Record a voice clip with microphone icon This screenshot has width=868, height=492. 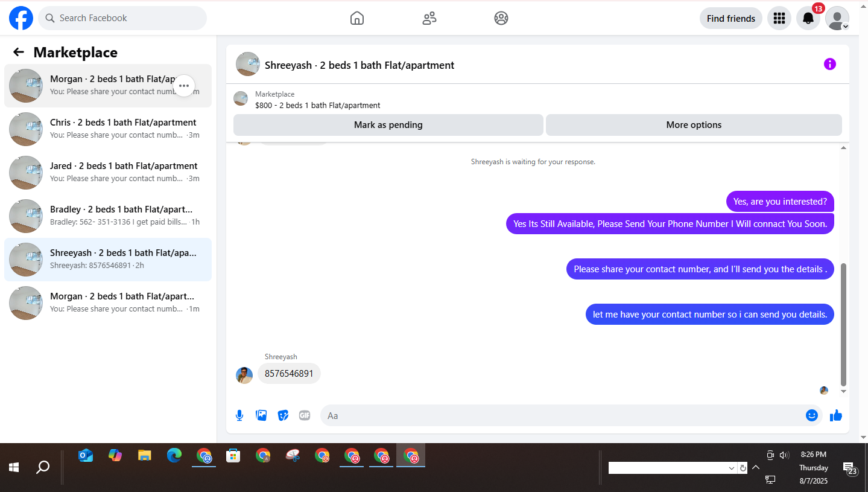(239, 415)
